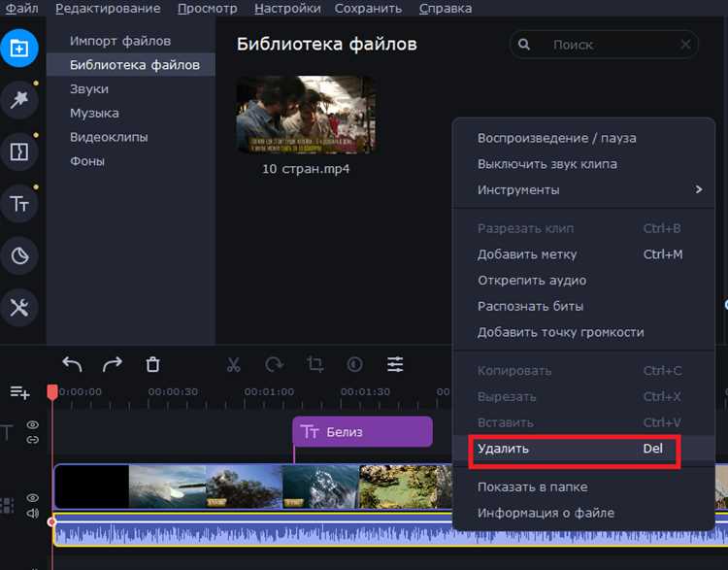Open the Titles panel icon
Image resolution: width=728 pixels, height=570 pixels.
[19, 203]
